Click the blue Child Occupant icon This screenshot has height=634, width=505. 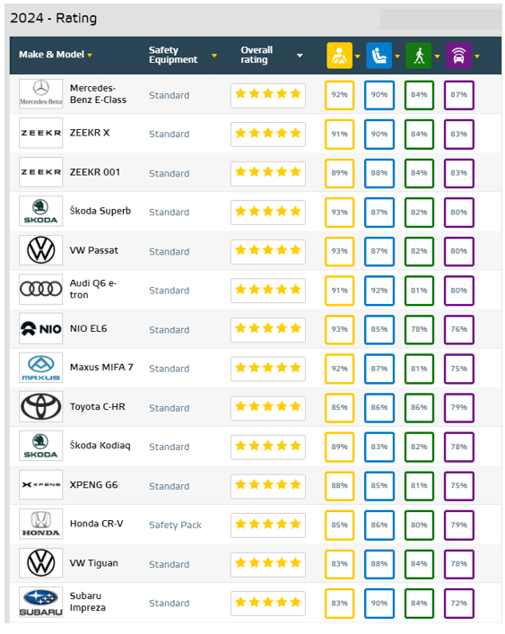[379, 55]
